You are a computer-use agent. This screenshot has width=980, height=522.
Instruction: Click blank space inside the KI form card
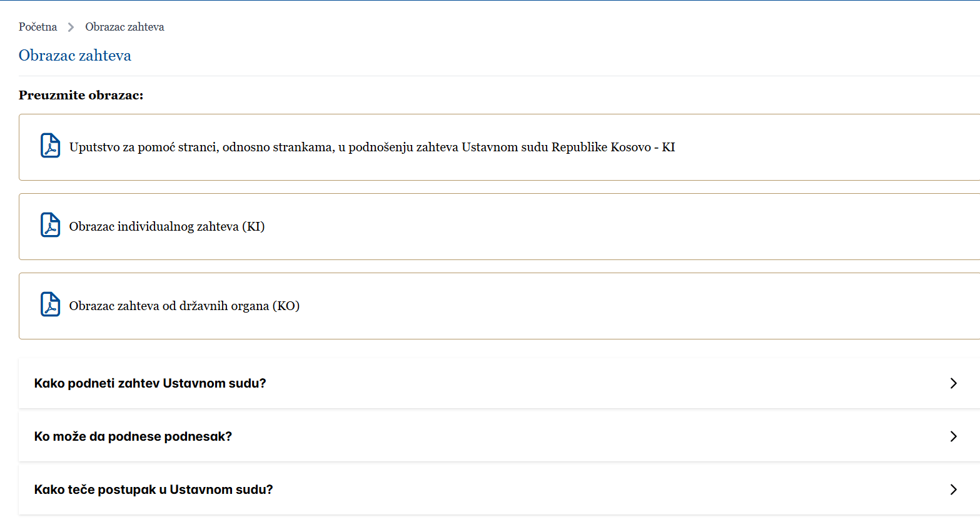(625, 227)
